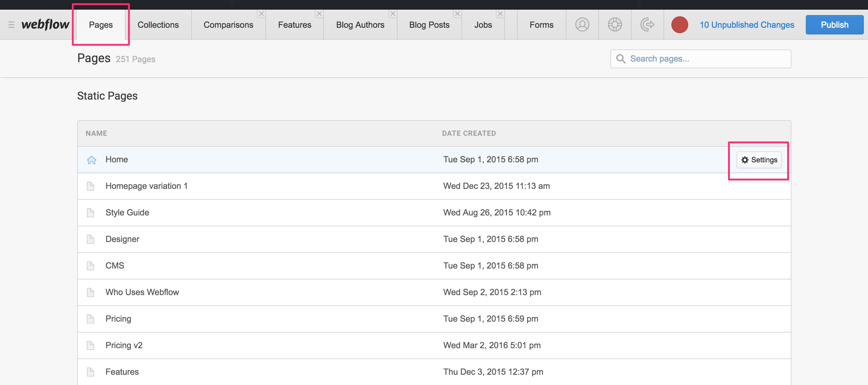
Task: Click the page icon beside Who Uses Webflow
Action: coord(90,292)
